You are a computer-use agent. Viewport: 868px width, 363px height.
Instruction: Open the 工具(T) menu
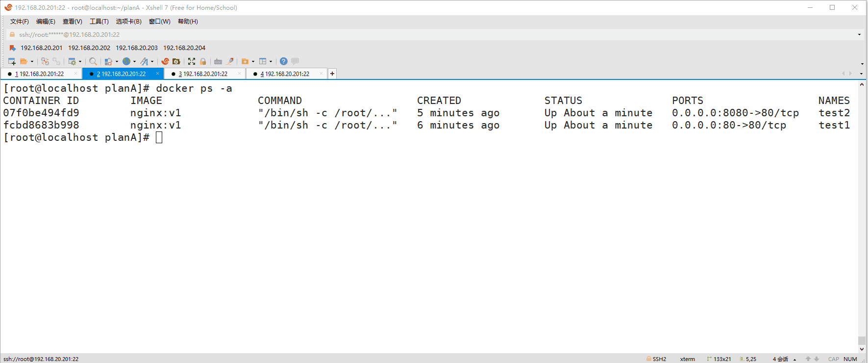pyautogui.click(x=99, y=22)
